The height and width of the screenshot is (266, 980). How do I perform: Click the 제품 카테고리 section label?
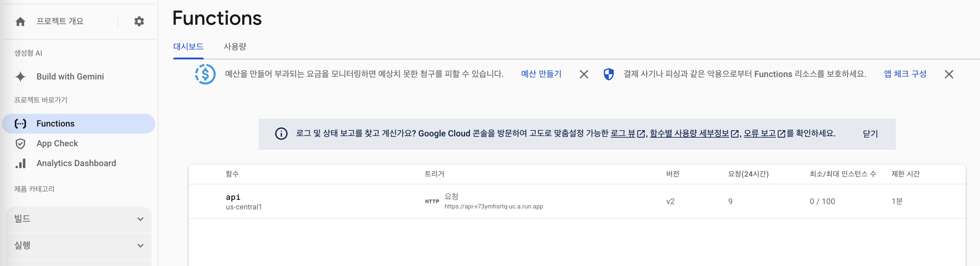[34, 189]
